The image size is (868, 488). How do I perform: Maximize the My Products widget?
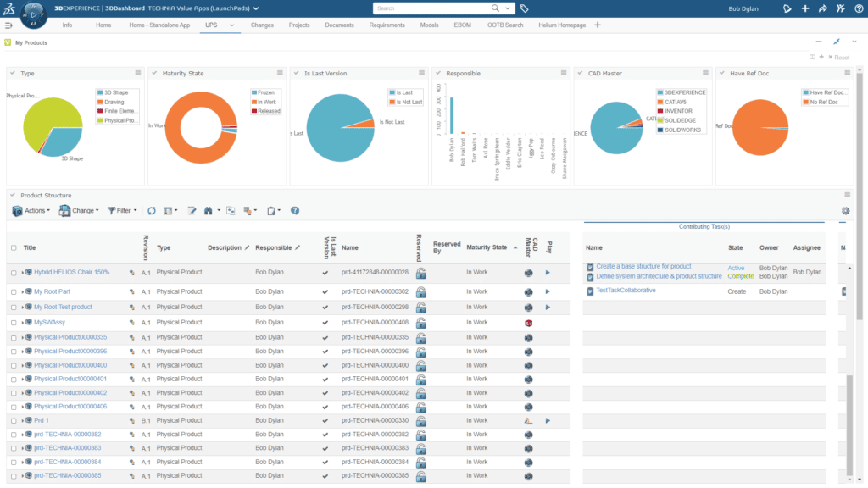[837, 42]
